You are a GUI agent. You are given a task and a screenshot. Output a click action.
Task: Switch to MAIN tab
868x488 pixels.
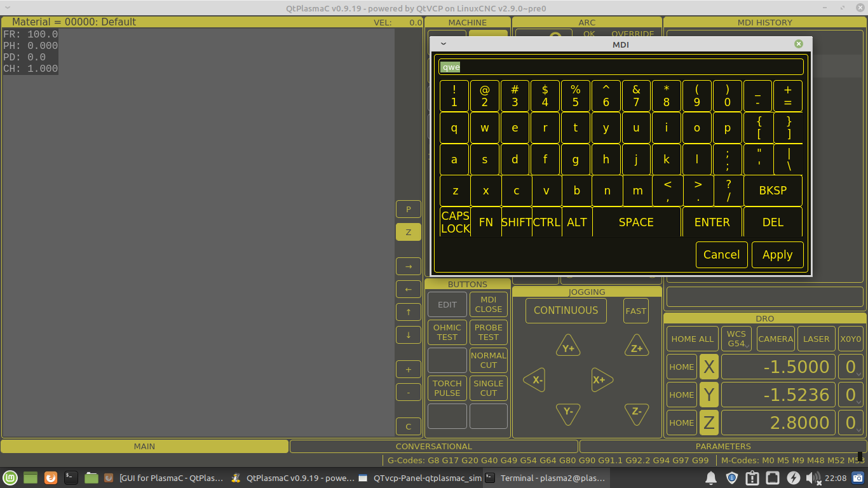144,446
